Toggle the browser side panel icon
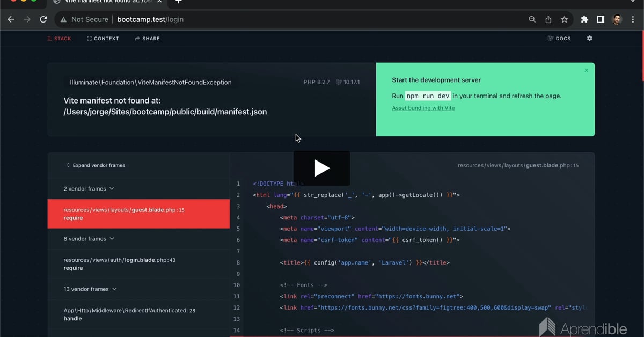Screen dimensions: 644x337 click(x=601, y=19)
